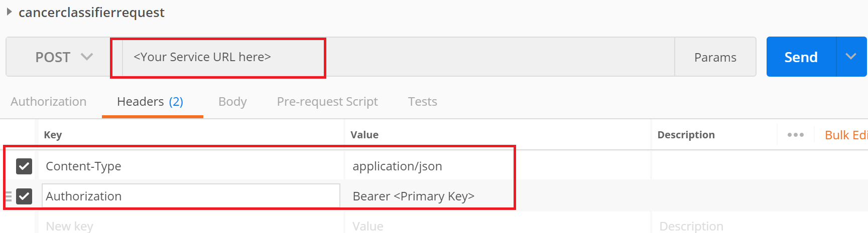The image size is (868, 233).
Task: Click the Bearer Primary Key value cell
Action: tap(498, 196)
